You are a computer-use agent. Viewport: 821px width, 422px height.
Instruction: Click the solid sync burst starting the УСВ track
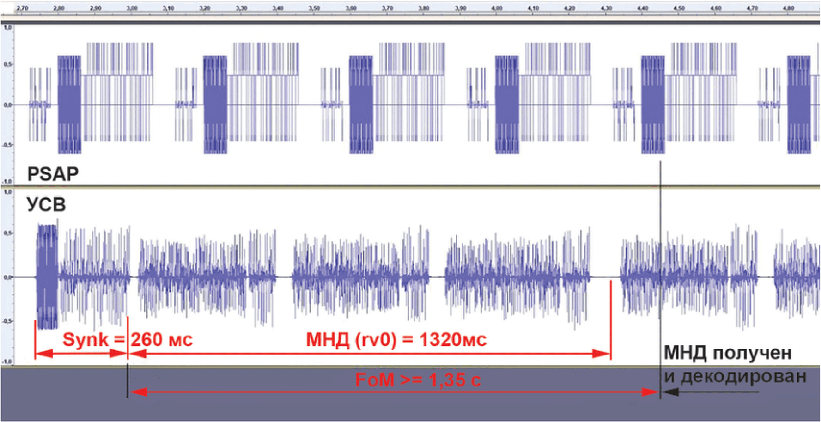pos(46,276)
